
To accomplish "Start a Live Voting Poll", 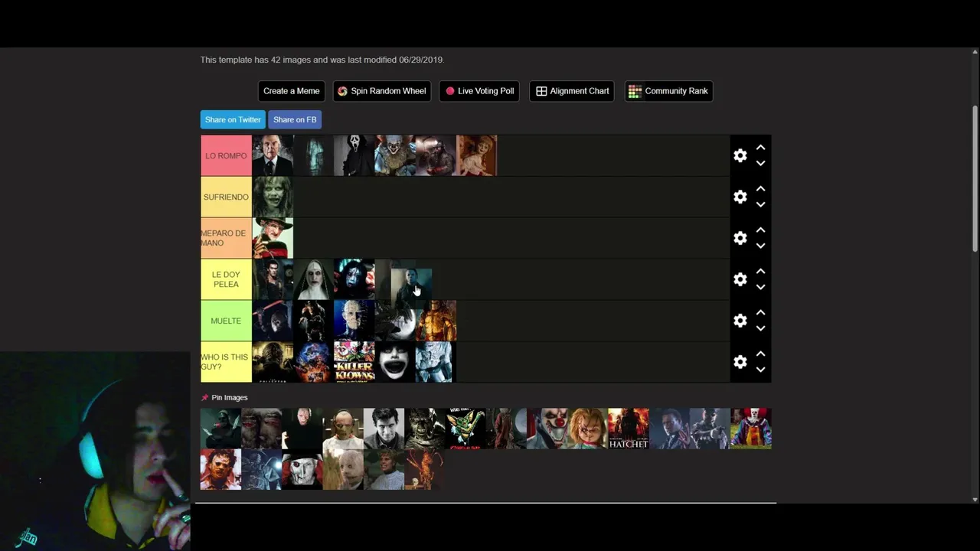I will pos(479,91).
